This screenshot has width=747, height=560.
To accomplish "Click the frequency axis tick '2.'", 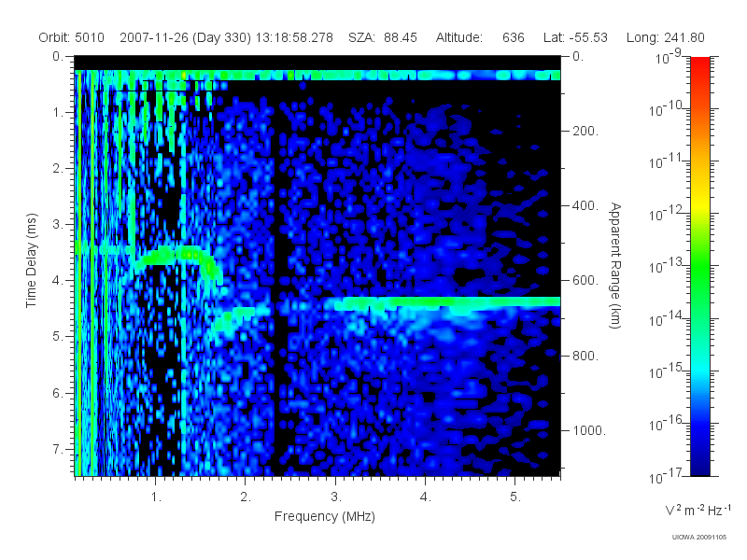I will pyautogui.click(x=245, y=497).
